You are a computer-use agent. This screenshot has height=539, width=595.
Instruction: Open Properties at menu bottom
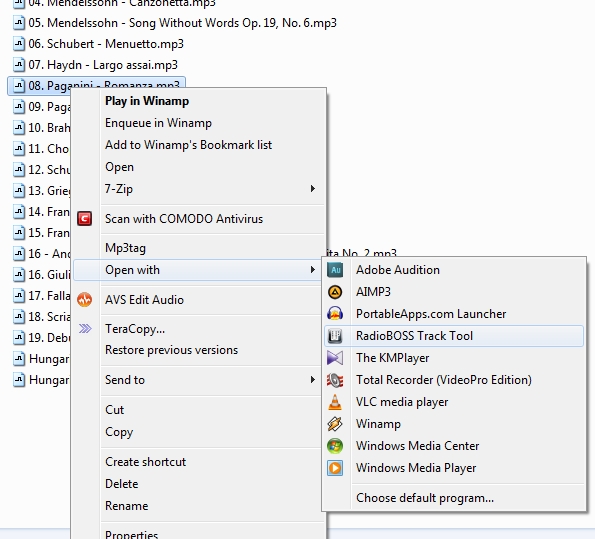[131, 534]
